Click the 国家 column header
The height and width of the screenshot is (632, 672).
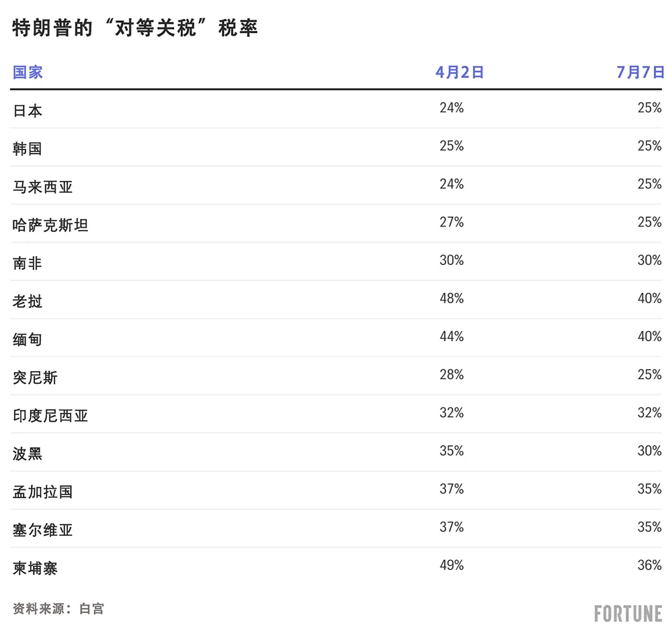point(28,72)
